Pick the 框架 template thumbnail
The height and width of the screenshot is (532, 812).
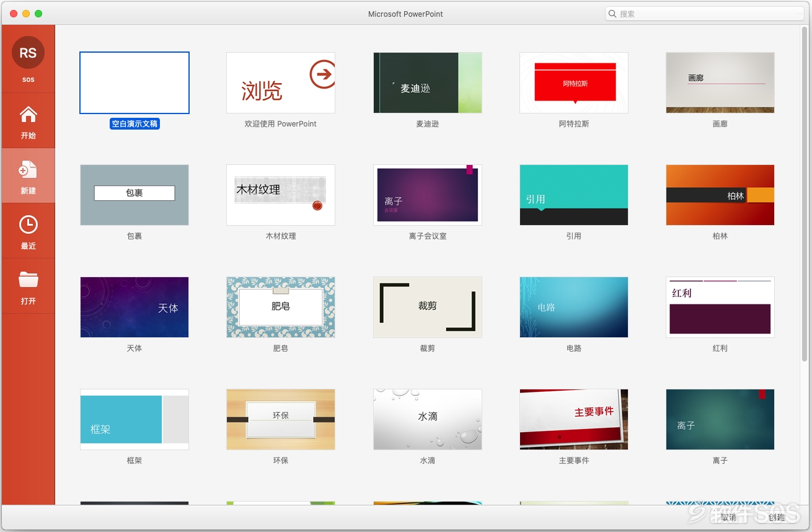pyautogui.click(x=135, y=420)
